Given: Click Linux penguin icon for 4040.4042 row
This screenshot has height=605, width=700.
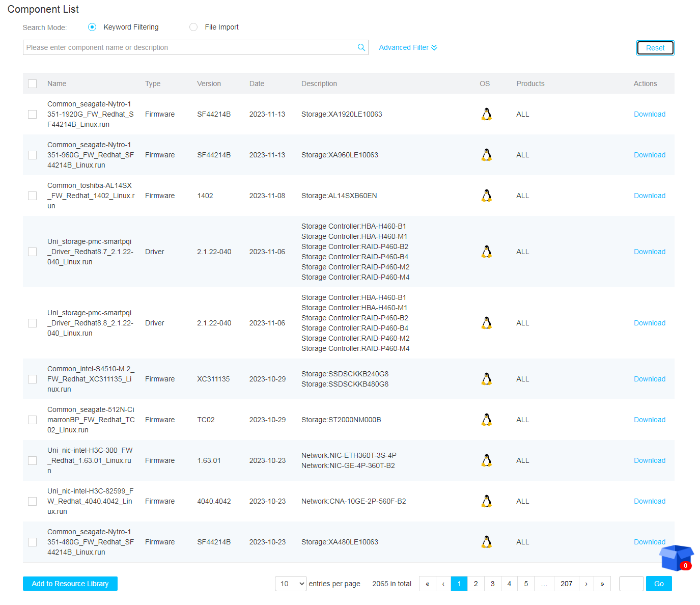Looking at the screenshot, I should tap(487, 501).
